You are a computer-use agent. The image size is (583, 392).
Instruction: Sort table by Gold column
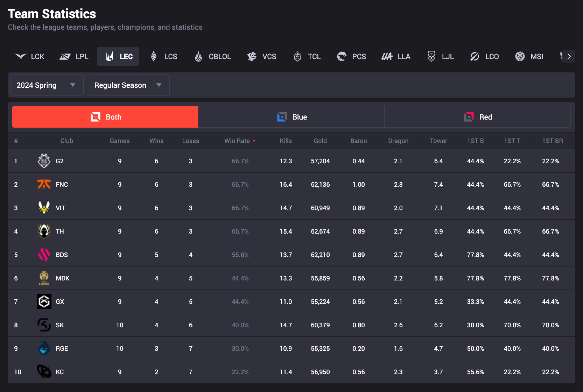pos(320,141)
